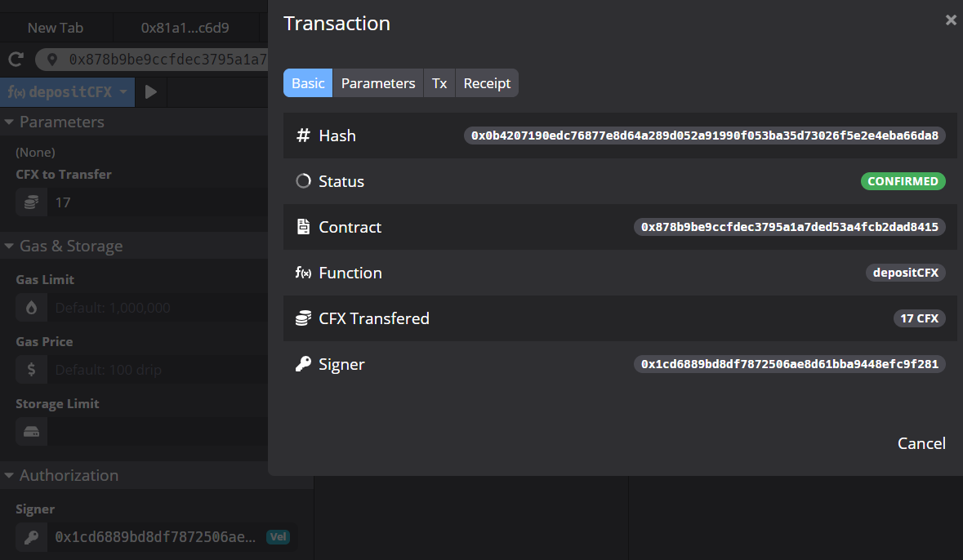Close the Transaction dialog with X
The width and height of the screenshot is (963, 560).
click(951, 20)
